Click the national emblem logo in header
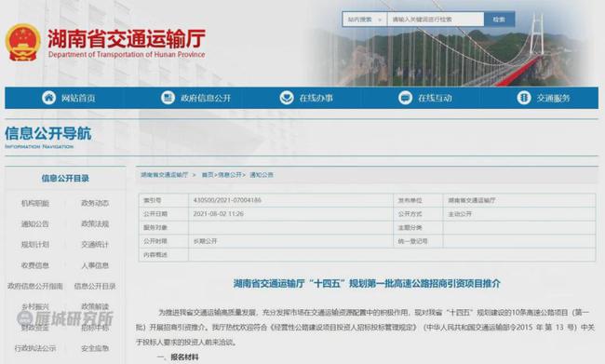Image resolution: width=605 pixels, height=364 pixels. coord(22,43)
